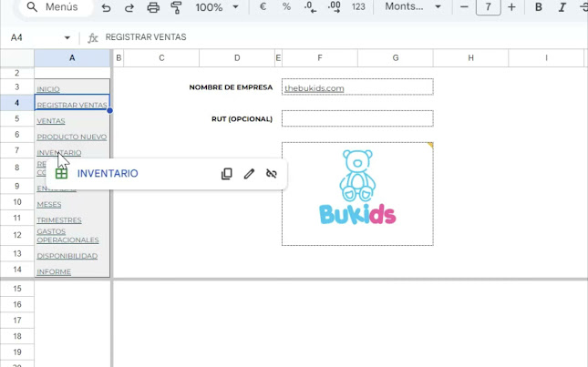Screen dimensions: 588x367
Task: Open the INFORME link
Action: pyautogui.click(x=54, y=271)
